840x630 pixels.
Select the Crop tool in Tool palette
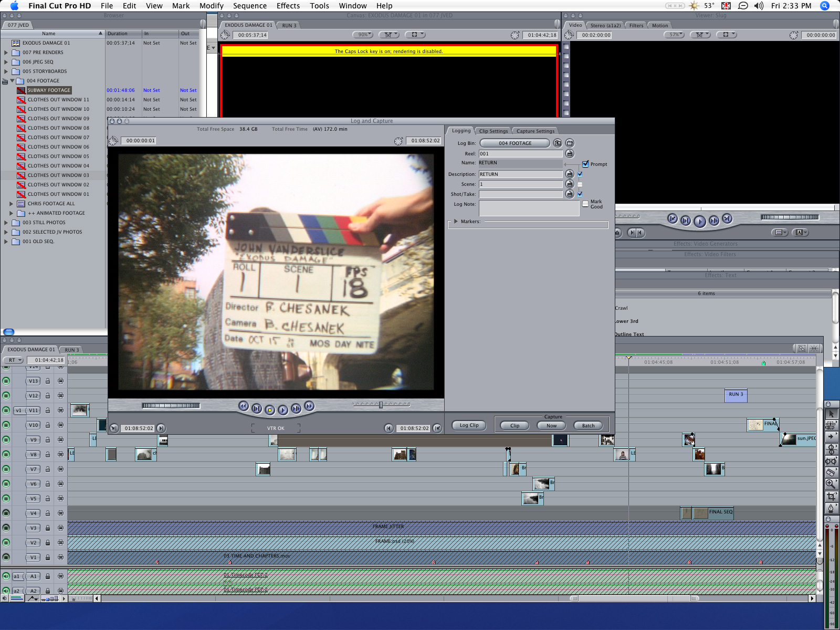point(831,496)
